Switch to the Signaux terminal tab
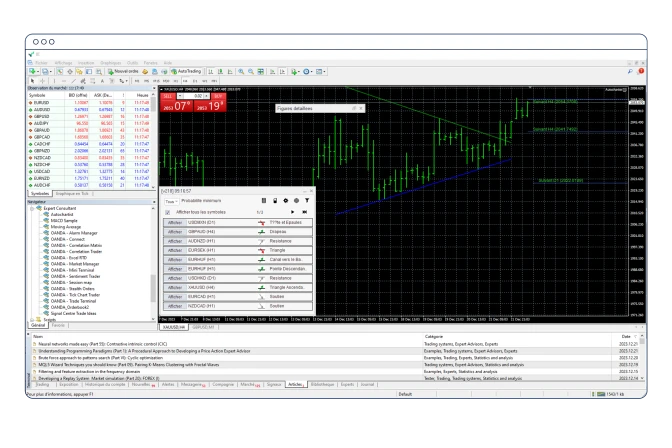Screen dimensions: 672x448 [x=274, y=385]
